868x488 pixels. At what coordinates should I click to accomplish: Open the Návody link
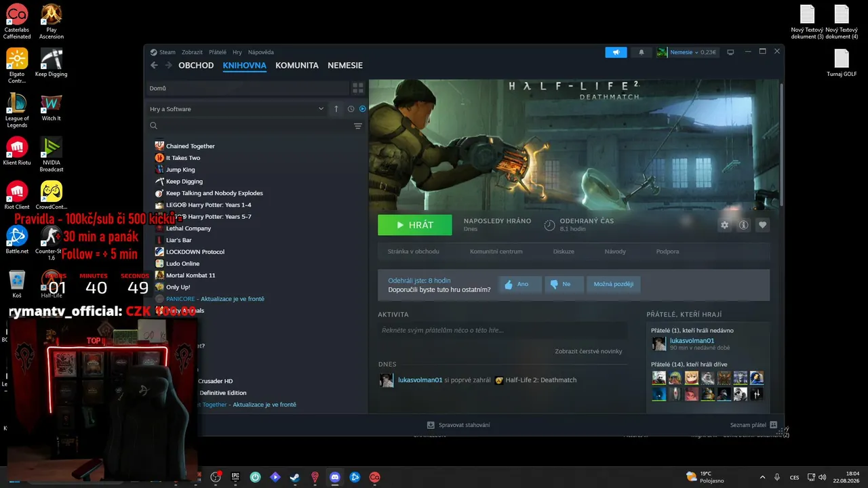click(615, 251)
